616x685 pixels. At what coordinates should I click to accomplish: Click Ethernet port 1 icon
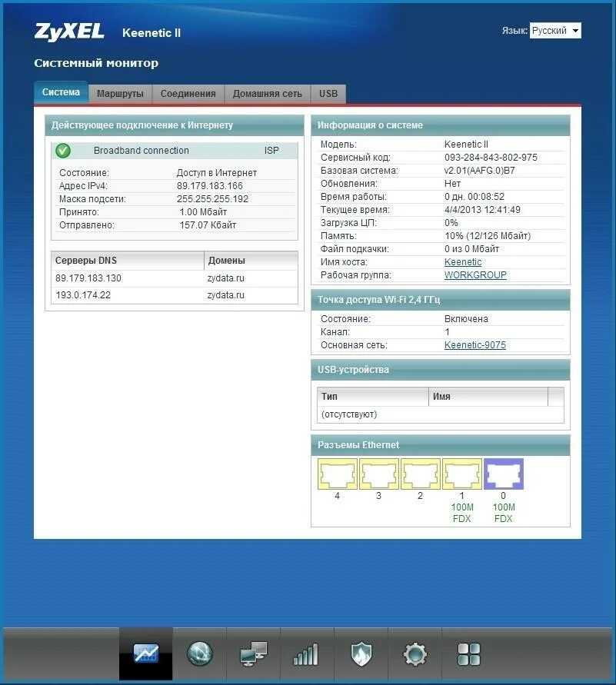461,474
